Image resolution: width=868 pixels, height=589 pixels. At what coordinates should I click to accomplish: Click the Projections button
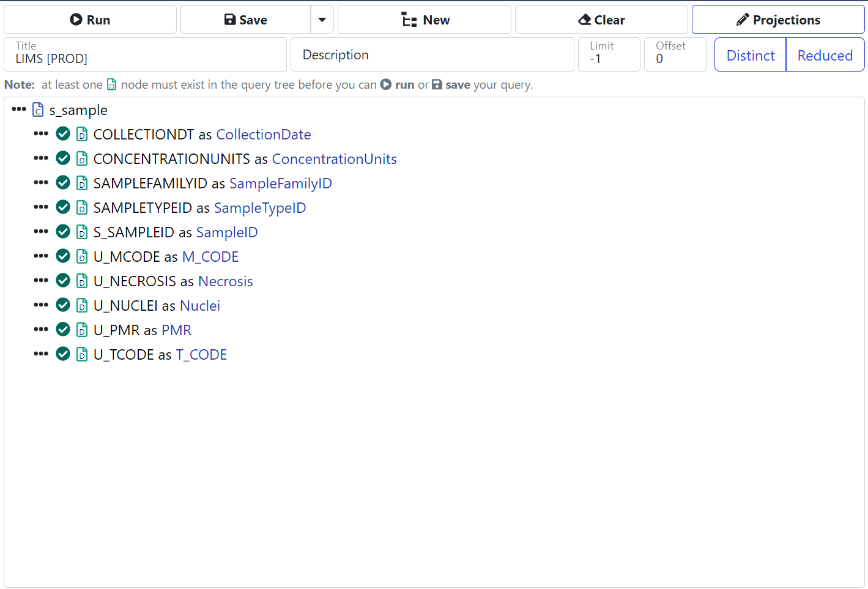pyautogui.click(x=777, y=20)
